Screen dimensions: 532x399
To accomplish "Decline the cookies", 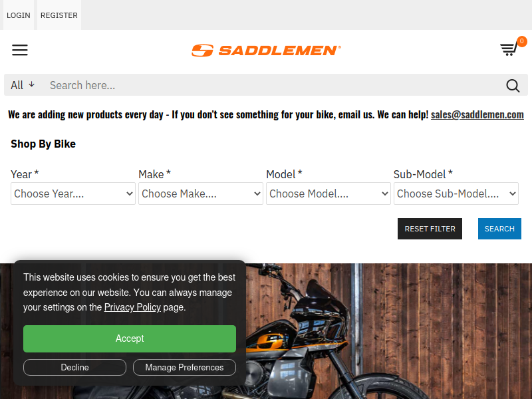I will pos(74,368).
